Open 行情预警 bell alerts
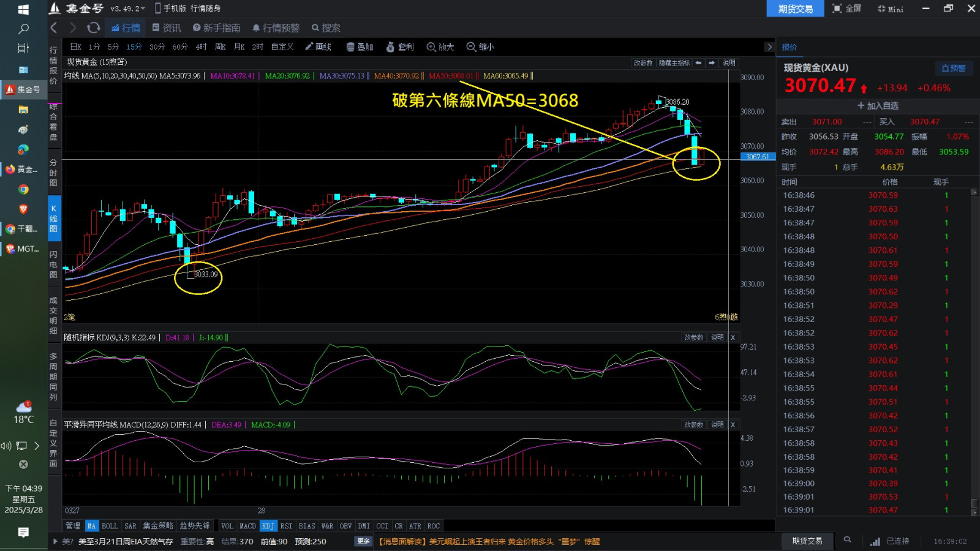 point(276,28)
